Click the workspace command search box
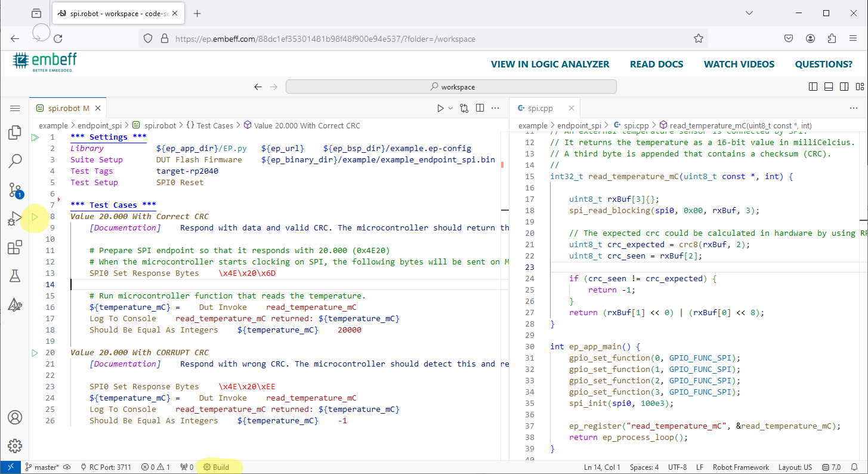This screenshot has width=868, height=474. click(x=451, y=87)
